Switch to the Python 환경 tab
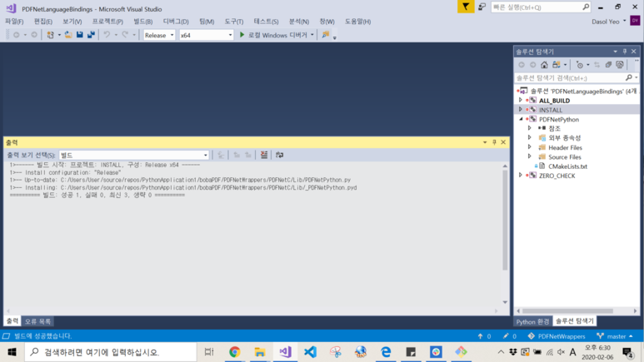 (532, 321)
